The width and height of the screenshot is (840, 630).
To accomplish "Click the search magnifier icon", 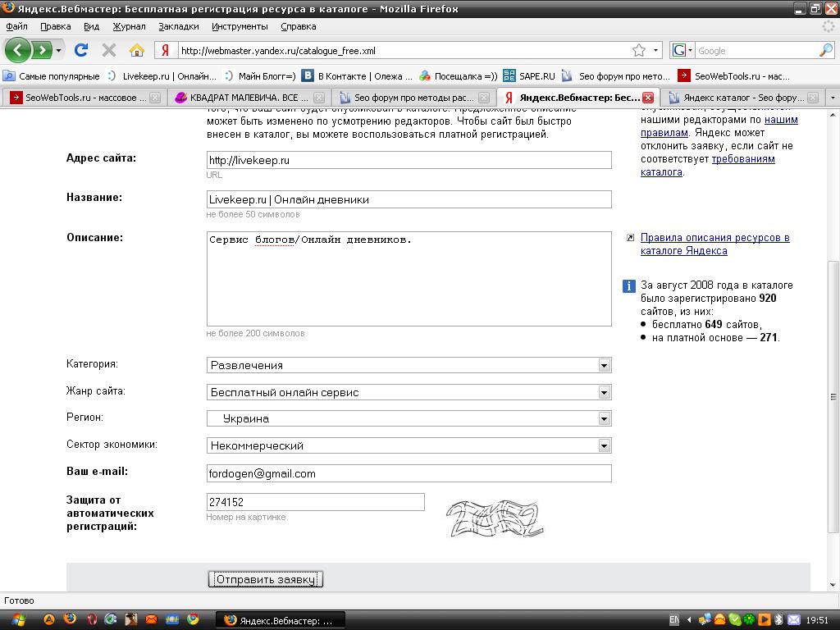I will point(826,50).
